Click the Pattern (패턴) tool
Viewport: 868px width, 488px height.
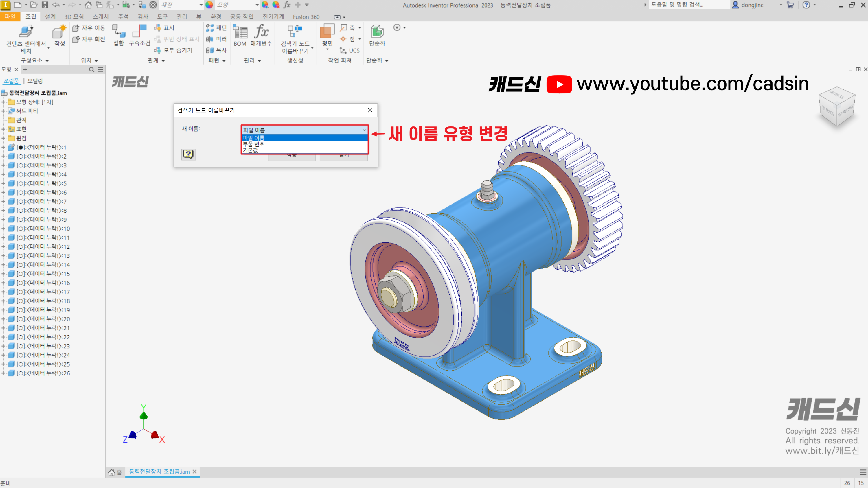coord(216,27)
